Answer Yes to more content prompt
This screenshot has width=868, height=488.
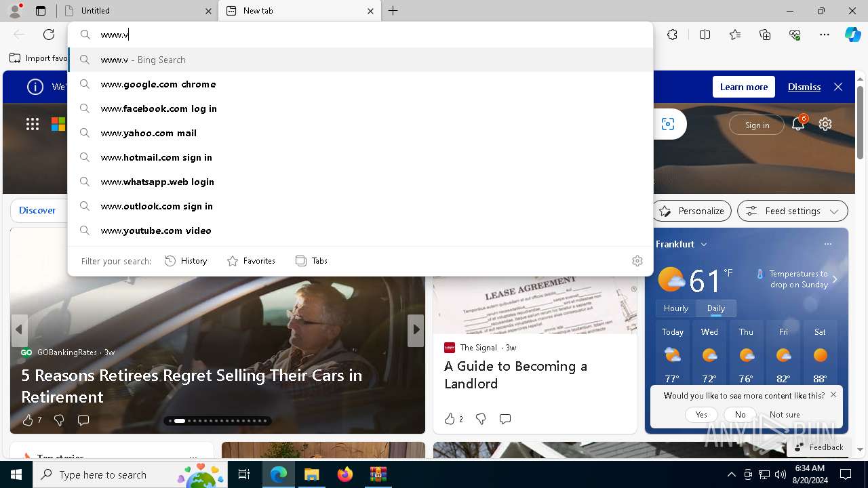coord(701,414)
